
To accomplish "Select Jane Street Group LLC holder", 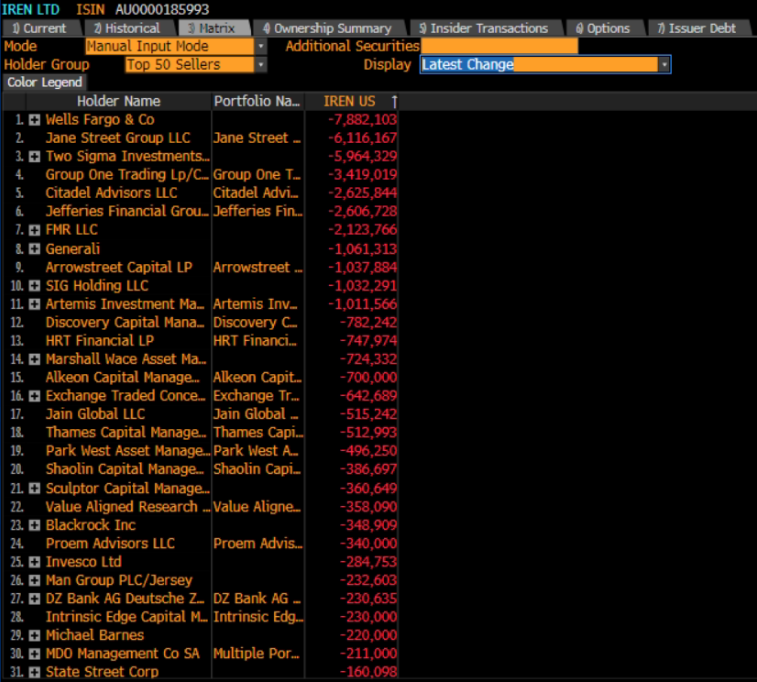I will (x=118, y=138).
